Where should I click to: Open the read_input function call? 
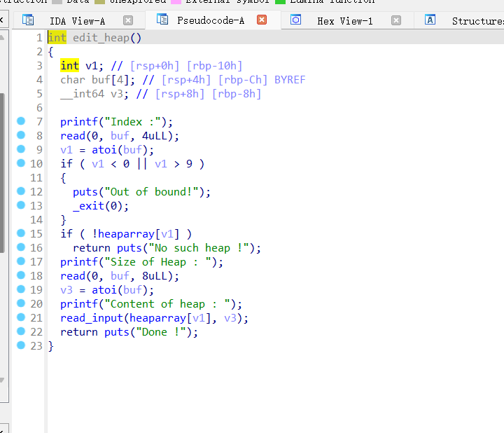pos(92,318)
